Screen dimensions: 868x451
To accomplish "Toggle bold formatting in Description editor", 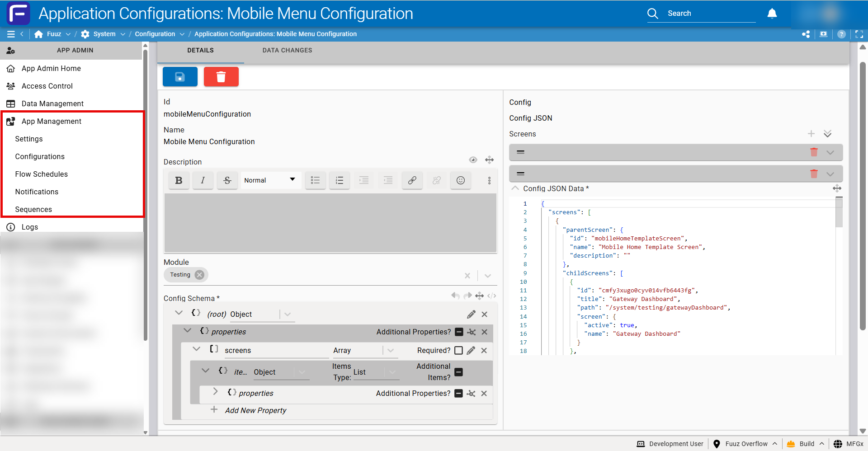I will click(179, 180).
